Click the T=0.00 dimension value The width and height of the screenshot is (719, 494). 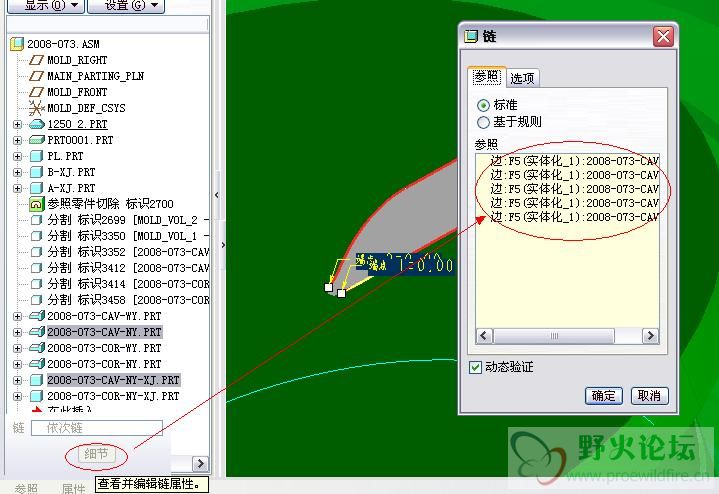pyautogui.click(x=426, y=265)
